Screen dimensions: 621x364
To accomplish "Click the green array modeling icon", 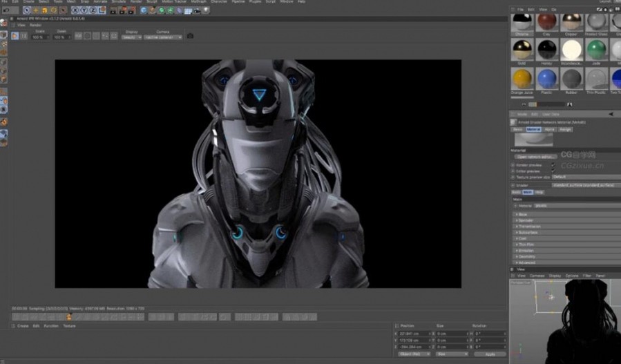I will (171, 10).
